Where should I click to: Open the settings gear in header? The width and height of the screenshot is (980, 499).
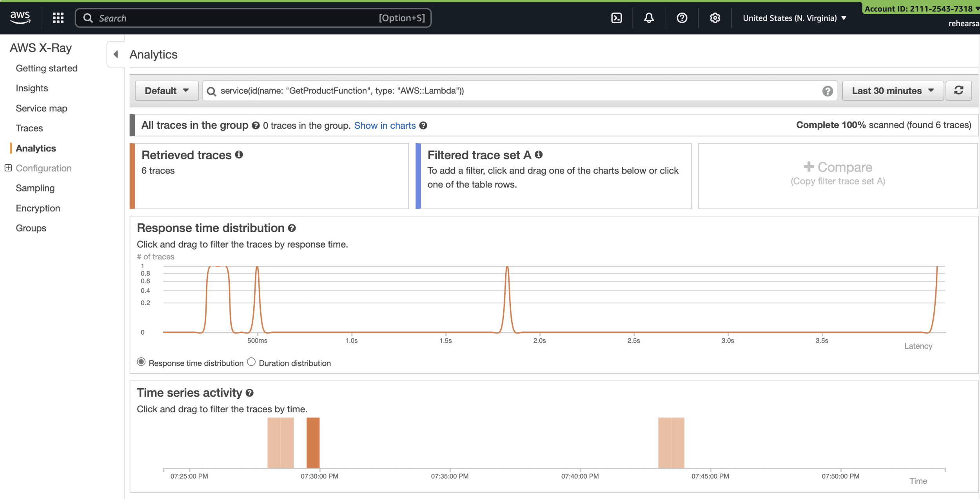pos(715,18)
